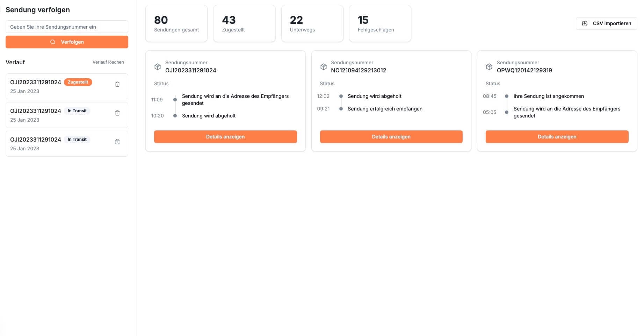Select the Fehlgeschlagen statistics card

point(380,23)
